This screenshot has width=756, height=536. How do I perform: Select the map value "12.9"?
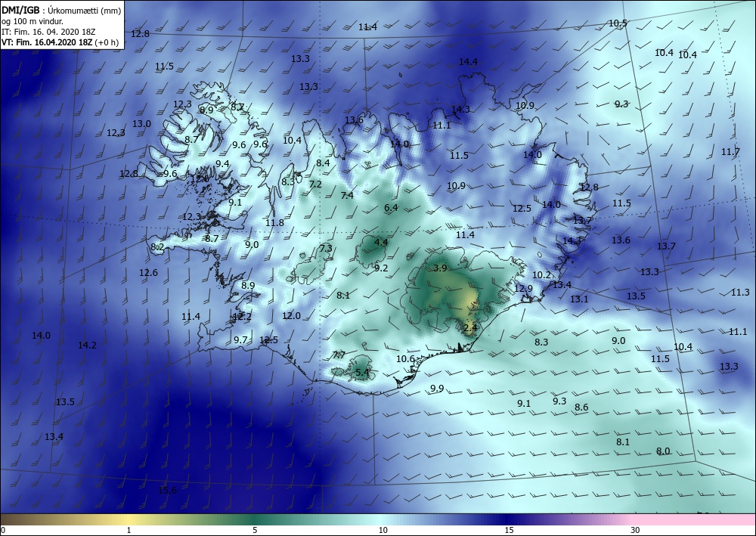pos(524,288)
